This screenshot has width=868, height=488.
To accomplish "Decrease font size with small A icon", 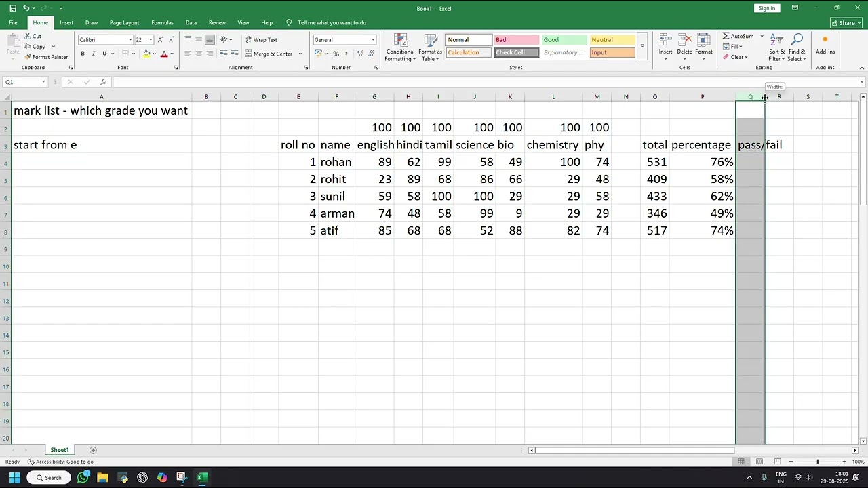I will (x=171, y=40).
